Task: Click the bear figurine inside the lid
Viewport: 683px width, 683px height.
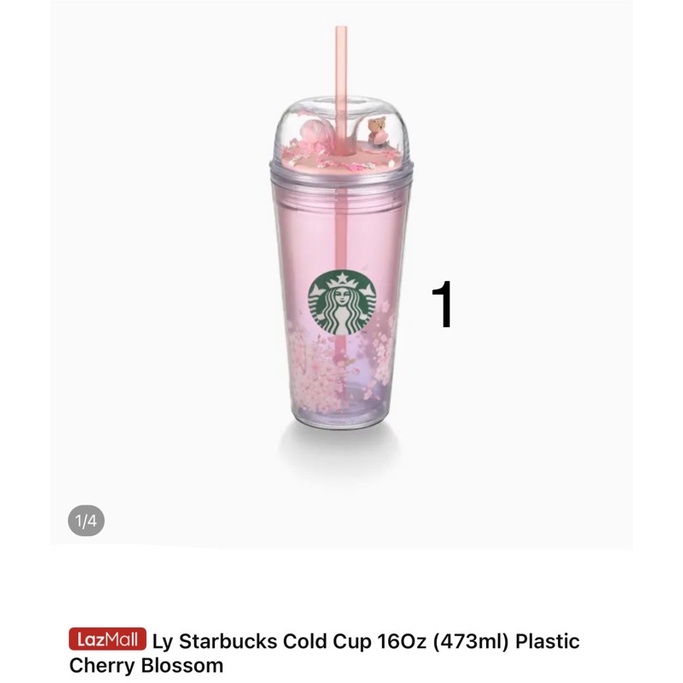Action: pos(376,130)
